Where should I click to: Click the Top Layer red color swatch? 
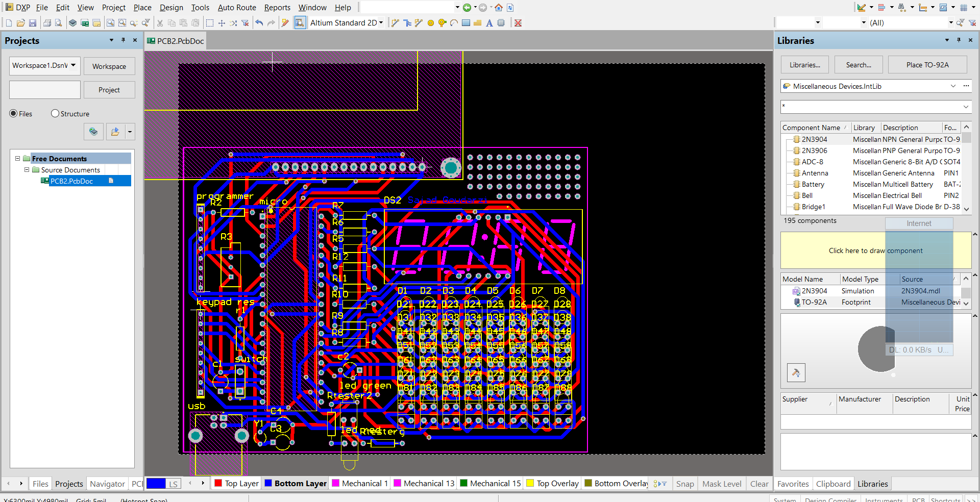(x=218, y=483)
